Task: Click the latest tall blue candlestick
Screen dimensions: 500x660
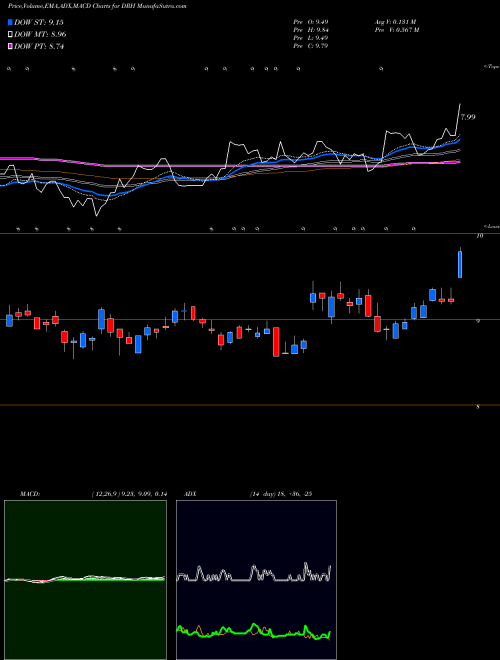Action: click(x=460, y=264)
